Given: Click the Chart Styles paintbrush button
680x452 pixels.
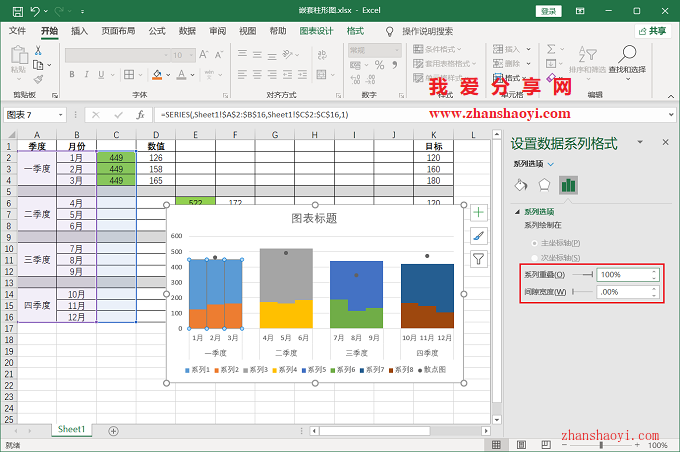Looking at the screenshot, I should pyautogui.click(x=478, y=236).
